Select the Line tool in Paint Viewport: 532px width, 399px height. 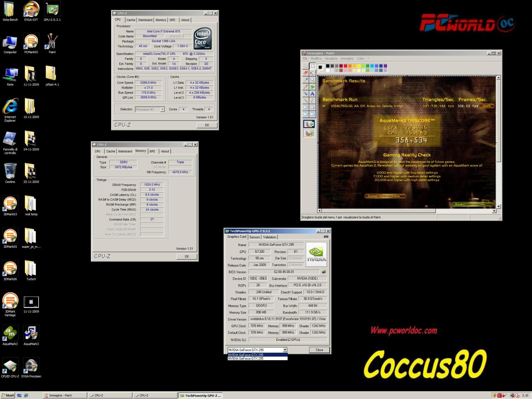[x=305, y=100]
